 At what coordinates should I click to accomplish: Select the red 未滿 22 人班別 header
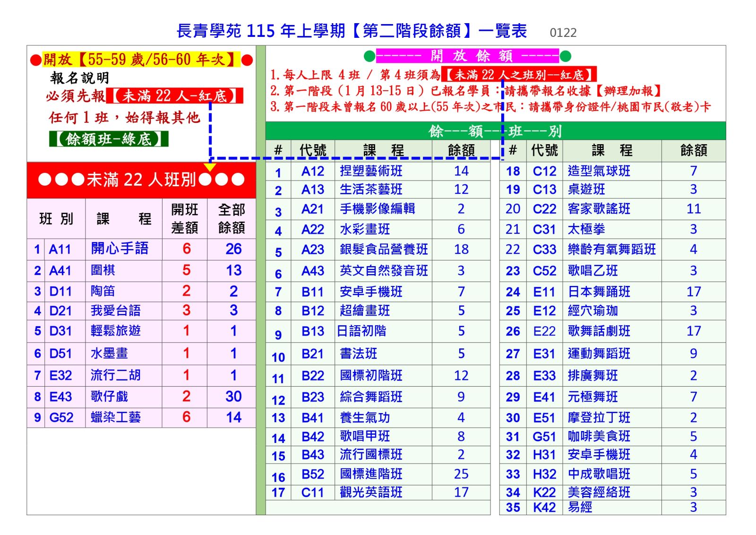(141, 180)
